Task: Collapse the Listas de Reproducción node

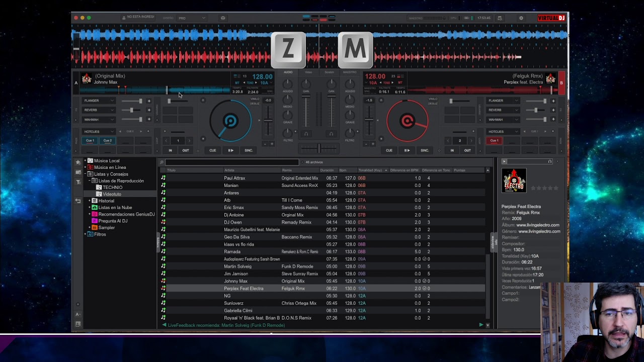Action: point(90,180)
